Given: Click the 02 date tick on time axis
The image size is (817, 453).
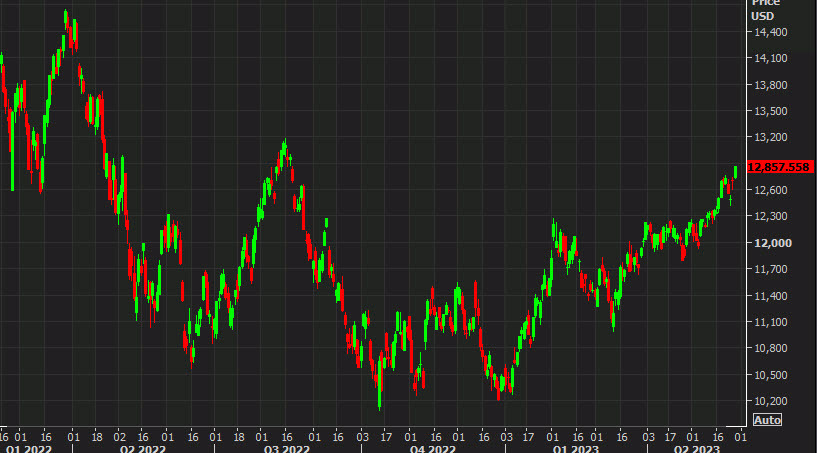Looking at the screenshot, I should (120, 437).
